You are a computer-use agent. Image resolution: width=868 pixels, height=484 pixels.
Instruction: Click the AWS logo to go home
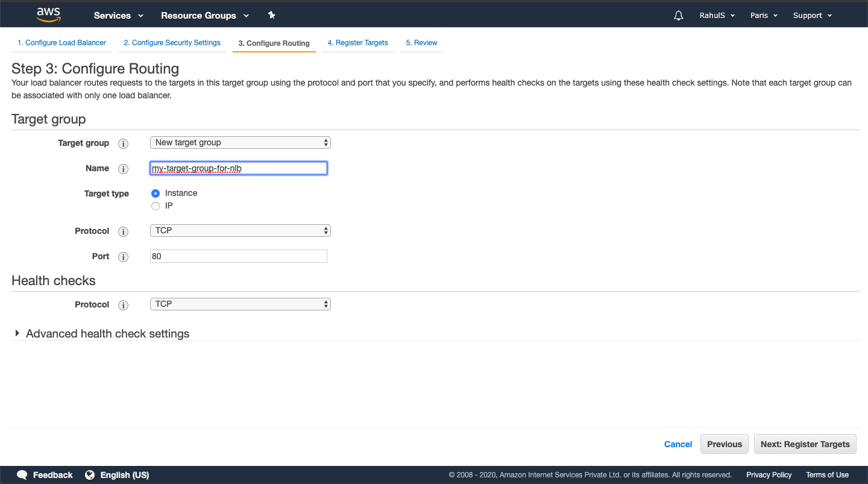point(48,14)
